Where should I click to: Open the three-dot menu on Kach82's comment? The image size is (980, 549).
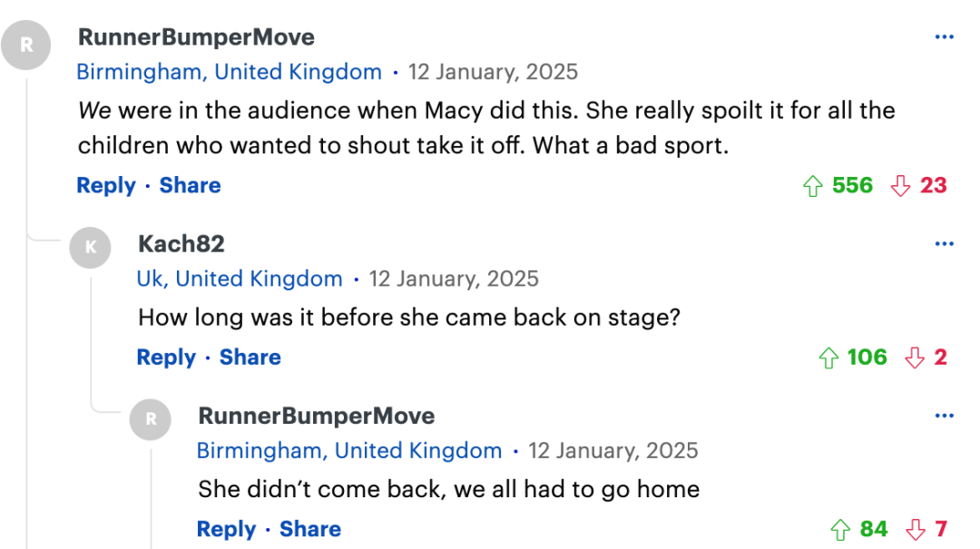(945, 243)
